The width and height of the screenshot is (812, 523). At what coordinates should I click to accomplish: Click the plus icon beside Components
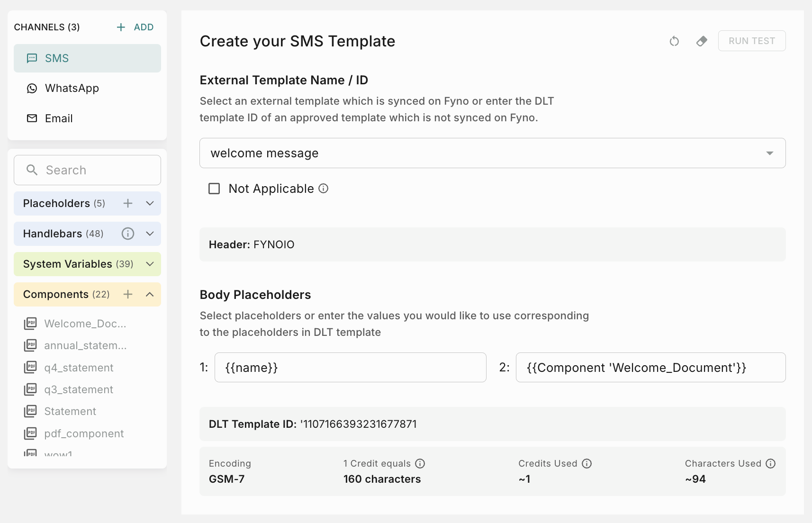tap(128, 294)
